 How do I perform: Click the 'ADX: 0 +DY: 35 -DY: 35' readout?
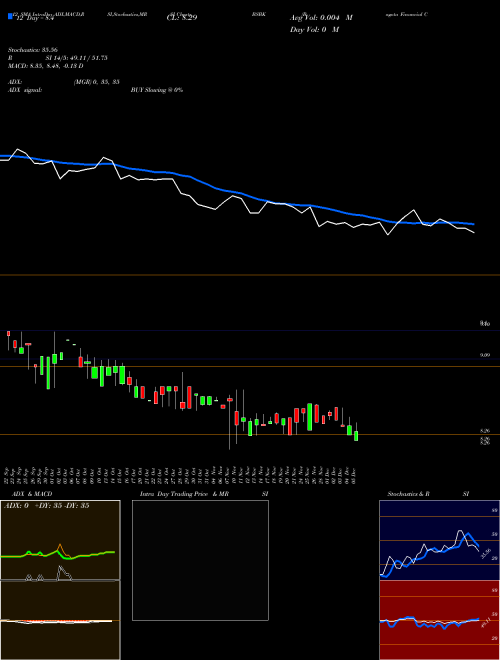(46, 506)
